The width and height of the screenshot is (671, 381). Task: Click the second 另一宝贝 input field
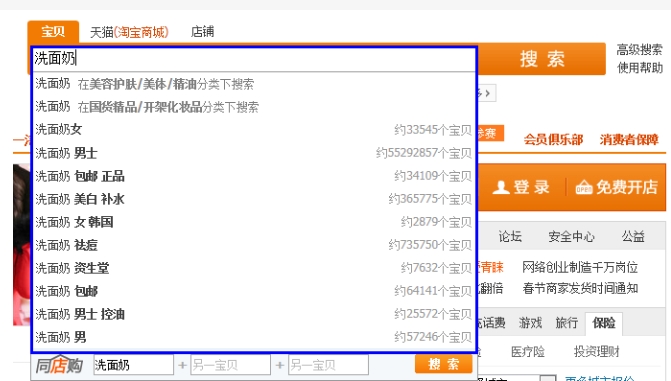[328, 365]
